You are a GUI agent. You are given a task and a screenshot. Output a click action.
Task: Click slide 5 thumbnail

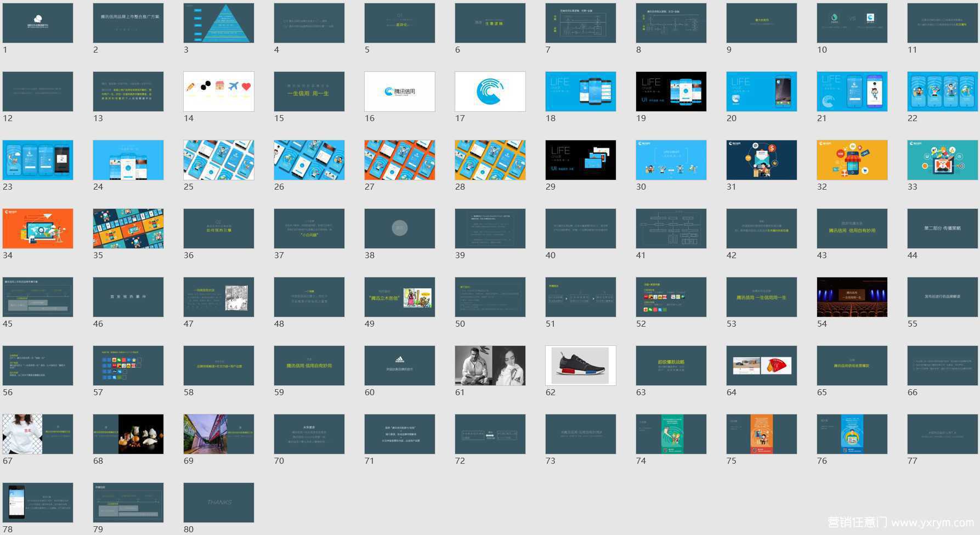tap(400, 23)
